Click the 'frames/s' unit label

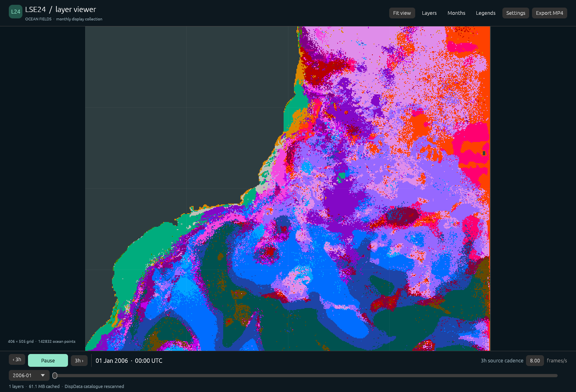point(557,361)
